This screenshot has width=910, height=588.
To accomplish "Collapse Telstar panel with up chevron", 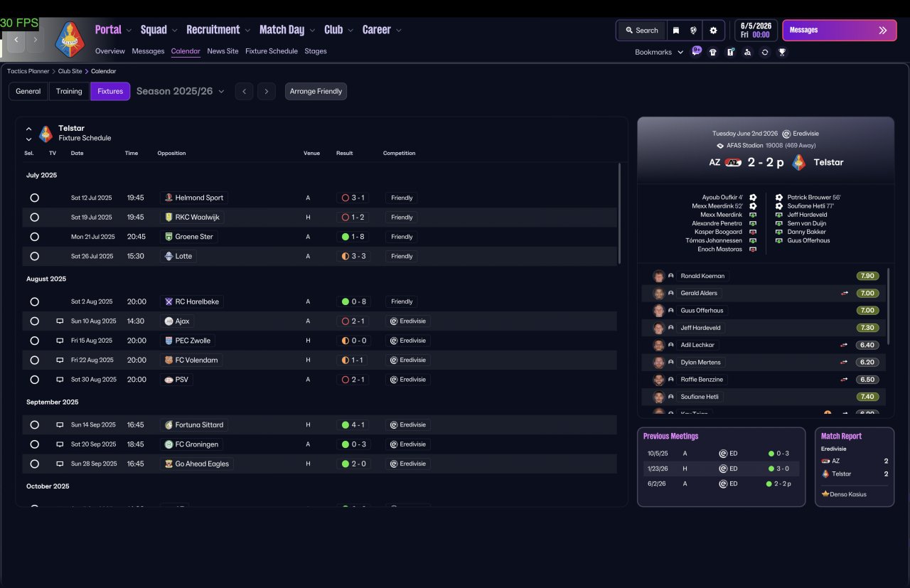I will tap(28, 129).
